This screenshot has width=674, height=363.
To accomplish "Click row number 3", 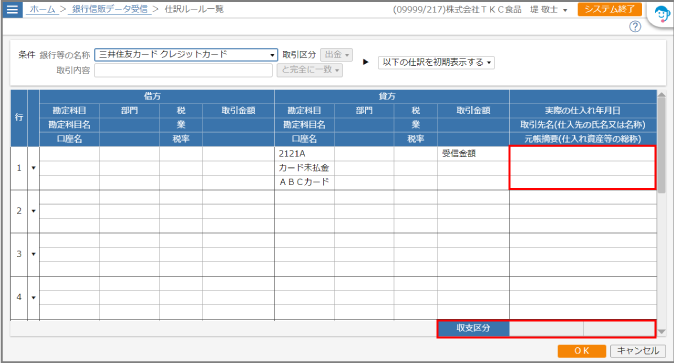I will [19, 254].
